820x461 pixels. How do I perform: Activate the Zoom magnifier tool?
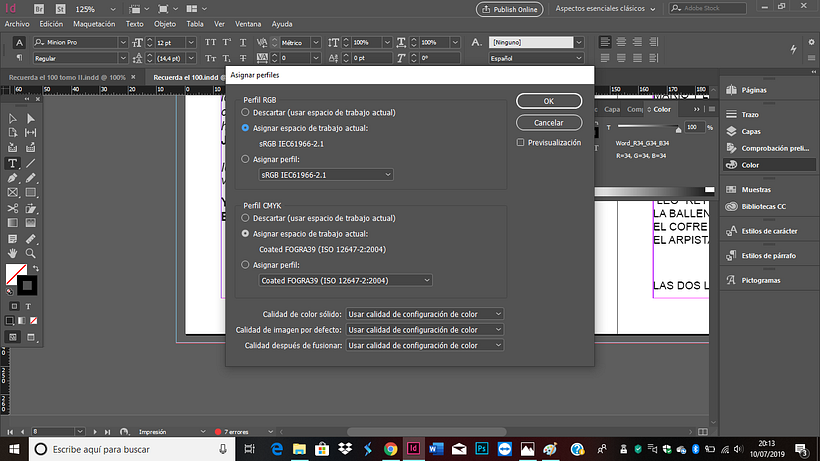click(31, 253)
